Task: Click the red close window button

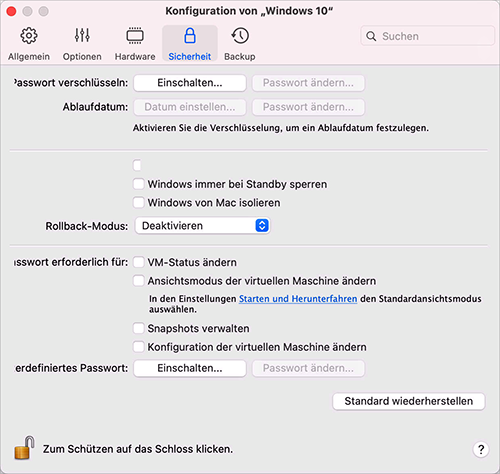Action: (x=11, y=11)
